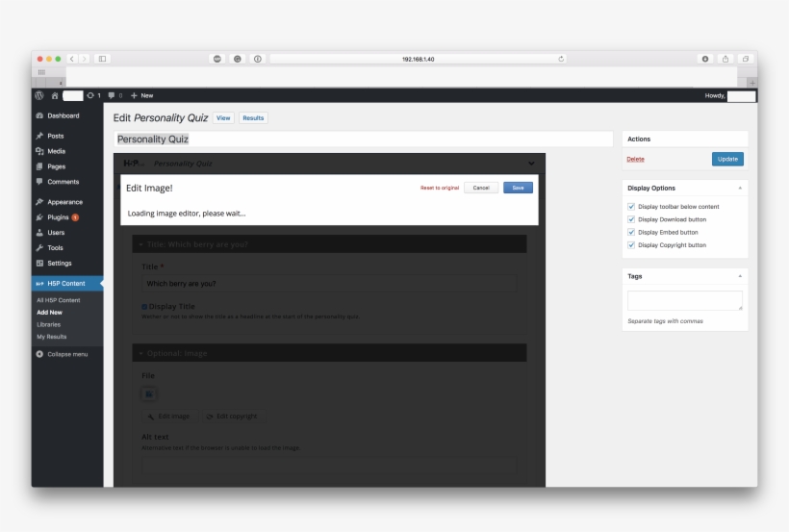Reload the page with Safari's refresh icon

point(561,59)
